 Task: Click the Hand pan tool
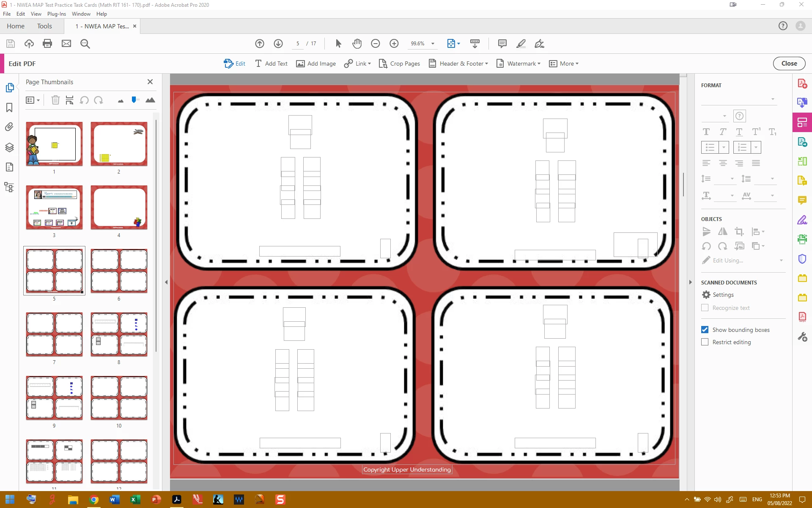point(357,44)
